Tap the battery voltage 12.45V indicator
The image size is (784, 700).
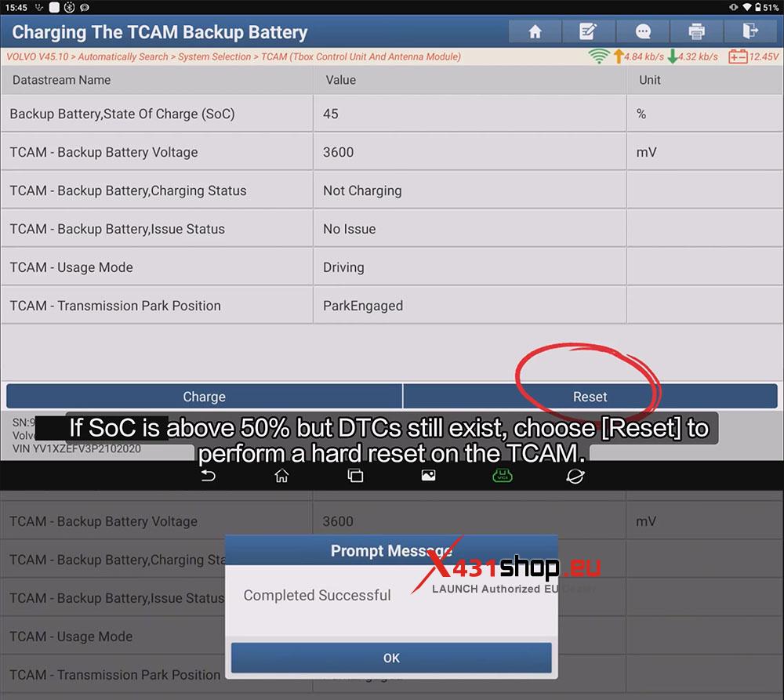point(753,56)
